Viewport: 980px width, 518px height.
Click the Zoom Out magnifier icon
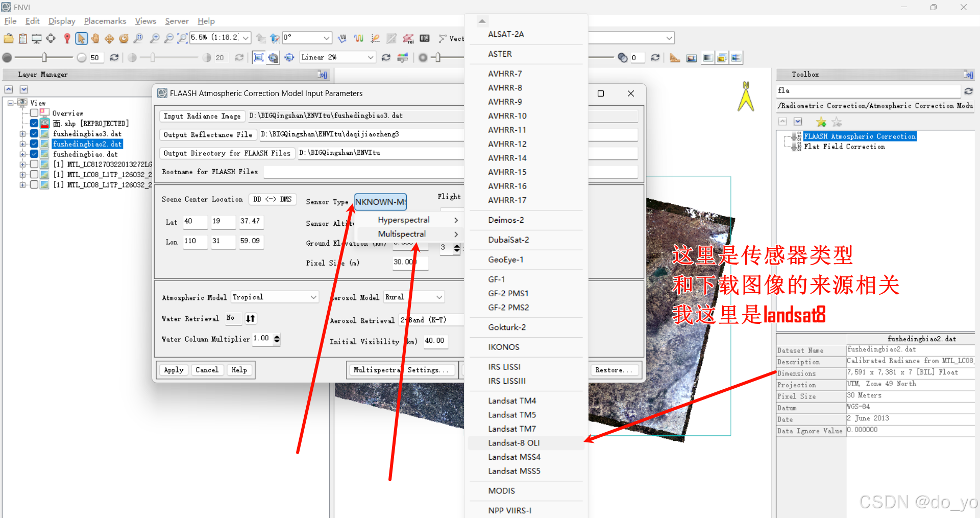coord(168,38)
